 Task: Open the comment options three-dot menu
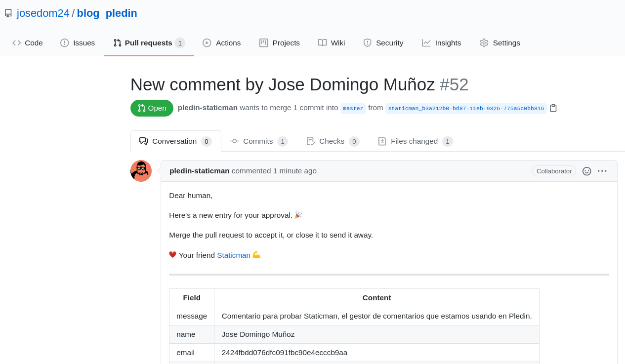[x=602, y=171]
